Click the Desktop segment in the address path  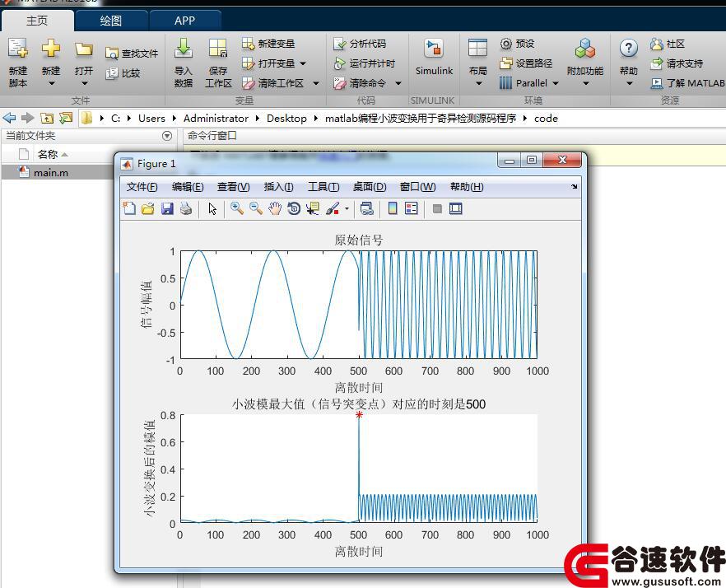286,118
